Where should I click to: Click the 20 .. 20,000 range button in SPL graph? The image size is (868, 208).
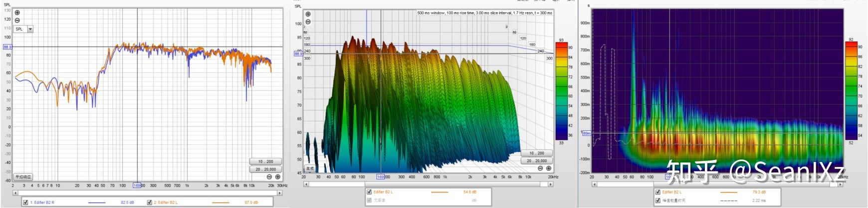click(x=265, y=169)
